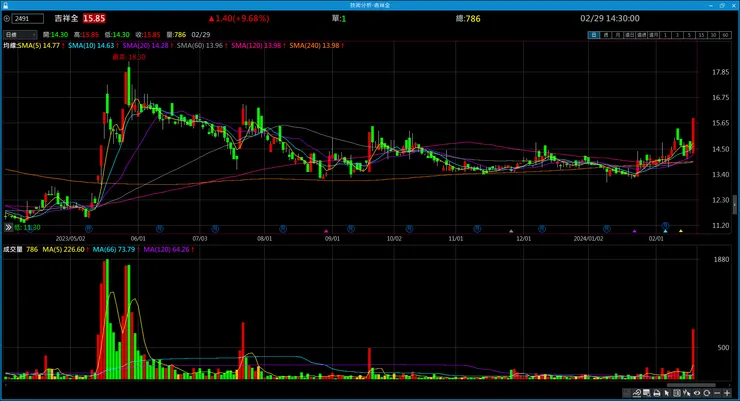Image resolution: width=740 pixels, height=401 pixels.
Task: Click the window-with-magnifier icon in bottom toolbar
Action: (647, 393)
